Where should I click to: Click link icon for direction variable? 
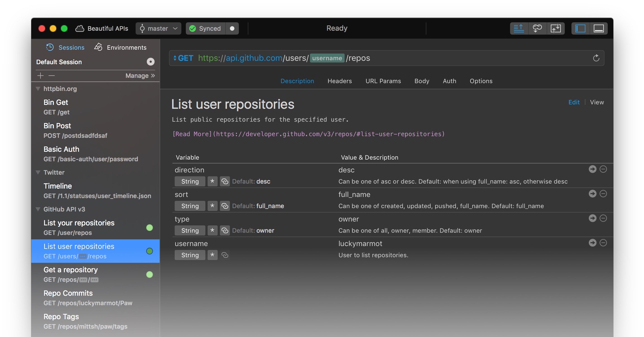[225, 181]
